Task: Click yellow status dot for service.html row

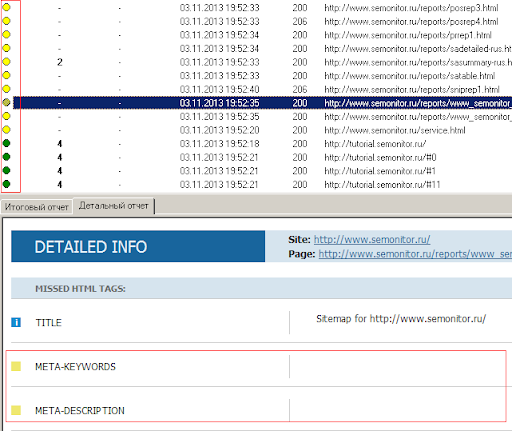Action: [6, 130]
